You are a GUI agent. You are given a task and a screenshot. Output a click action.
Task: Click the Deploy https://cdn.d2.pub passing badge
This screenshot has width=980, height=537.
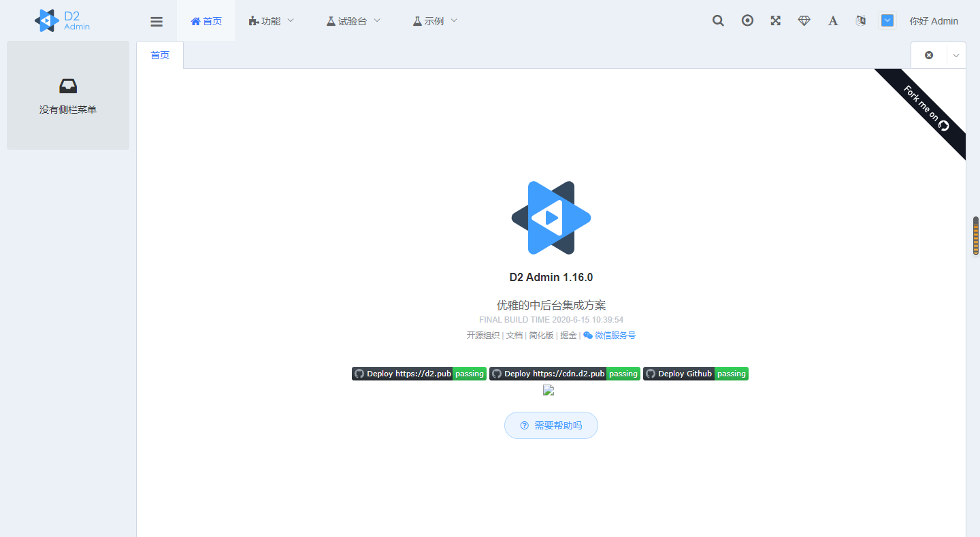(x=565, y=374)
